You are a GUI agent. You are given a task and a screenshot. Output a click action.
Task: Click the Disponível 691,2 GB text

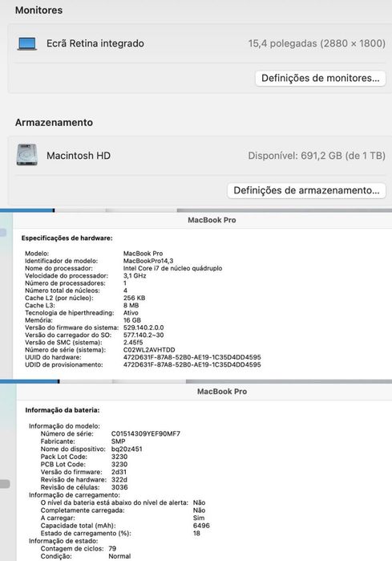pyautogui.click(x=317, y=156)
